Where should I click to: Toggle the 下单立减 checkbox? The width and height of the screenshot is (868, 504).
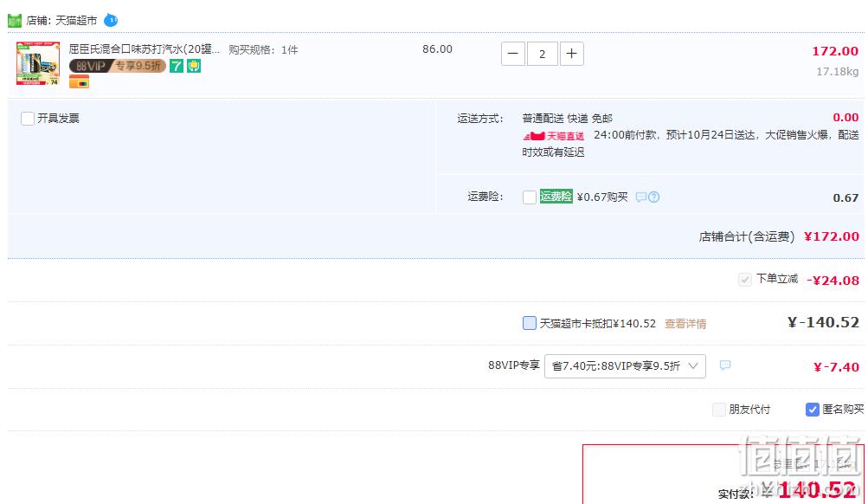coord(745,280)
